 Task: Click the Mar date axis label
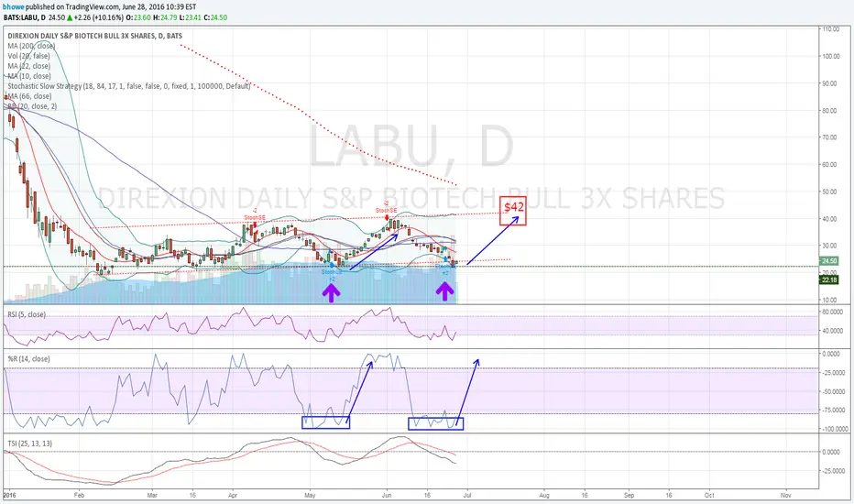[152, 495]
